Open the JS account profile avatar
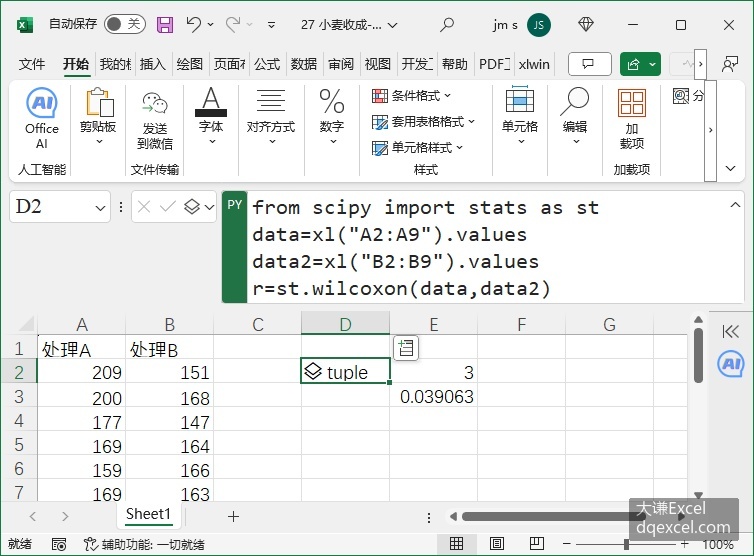The image size is (754, 556). [x=539, y=25]
